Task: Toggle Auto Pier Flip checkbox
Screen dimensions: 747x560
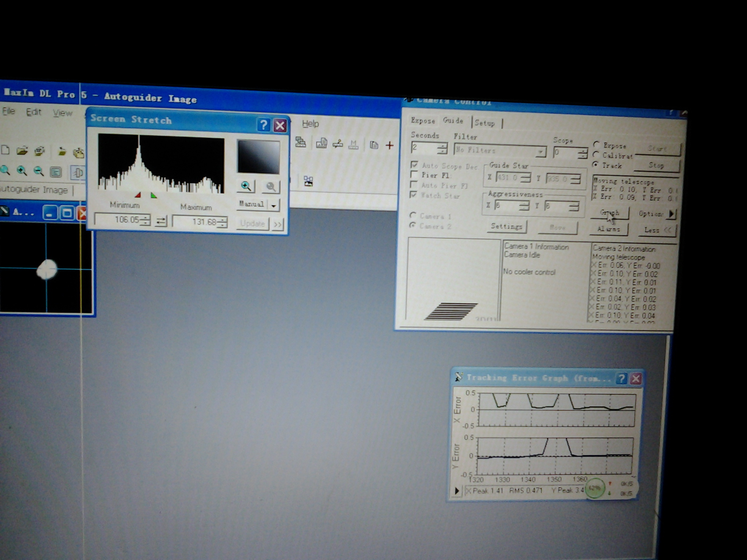Action: [414, 184]
